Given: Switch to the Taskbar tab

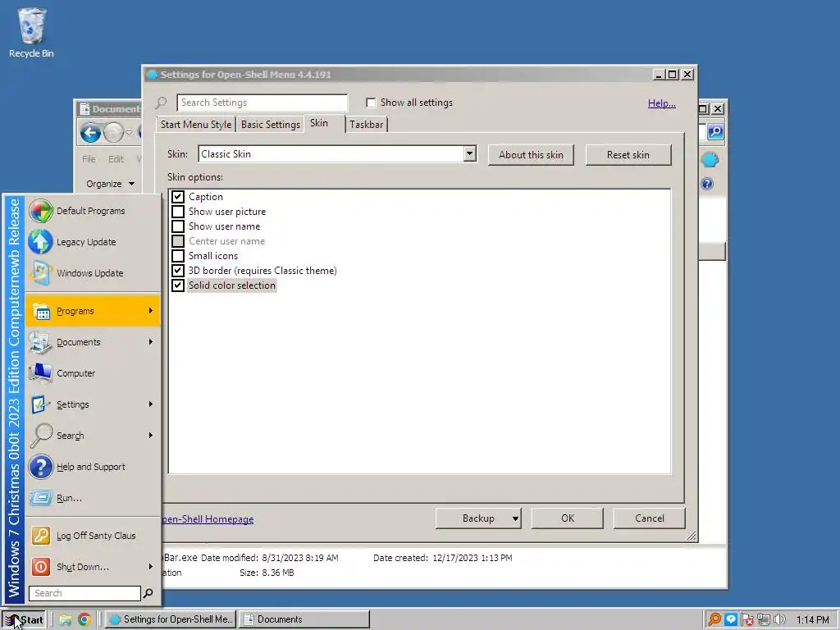Looking at the screenshot, I should [367, 125].
